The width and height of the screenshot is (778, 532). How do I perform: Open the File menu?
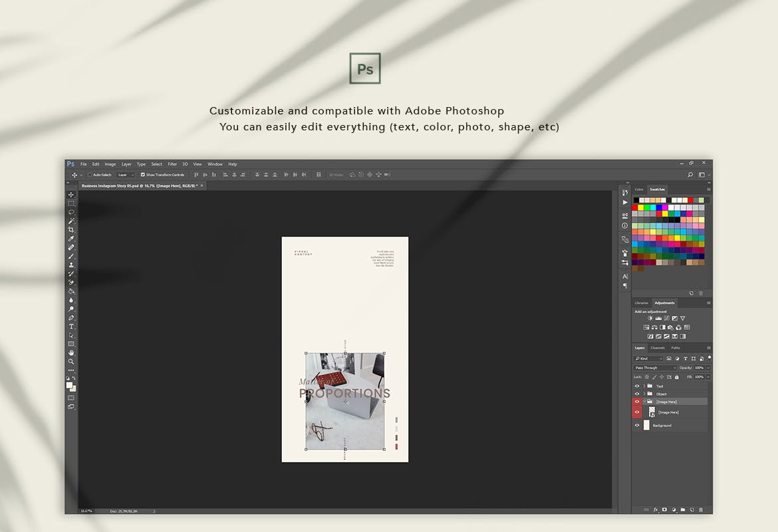(83, 164)
